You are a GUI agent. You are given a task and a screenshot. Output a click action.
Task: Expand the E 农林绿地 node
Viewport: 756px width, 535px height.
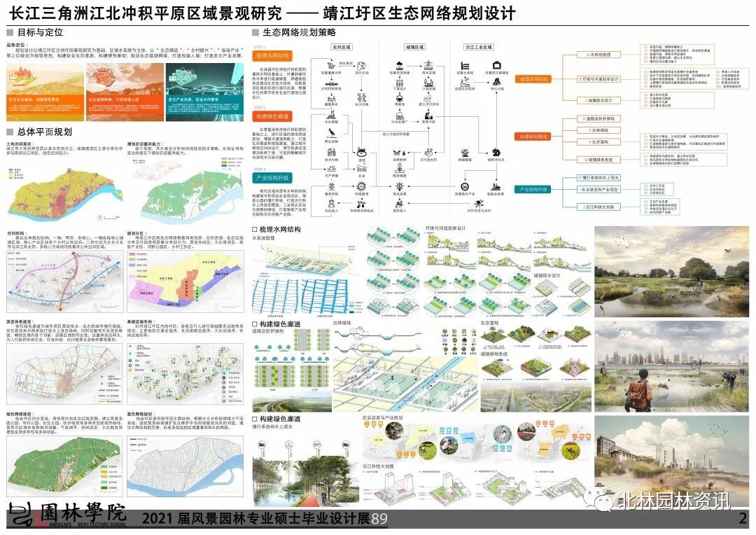point(598,130)
